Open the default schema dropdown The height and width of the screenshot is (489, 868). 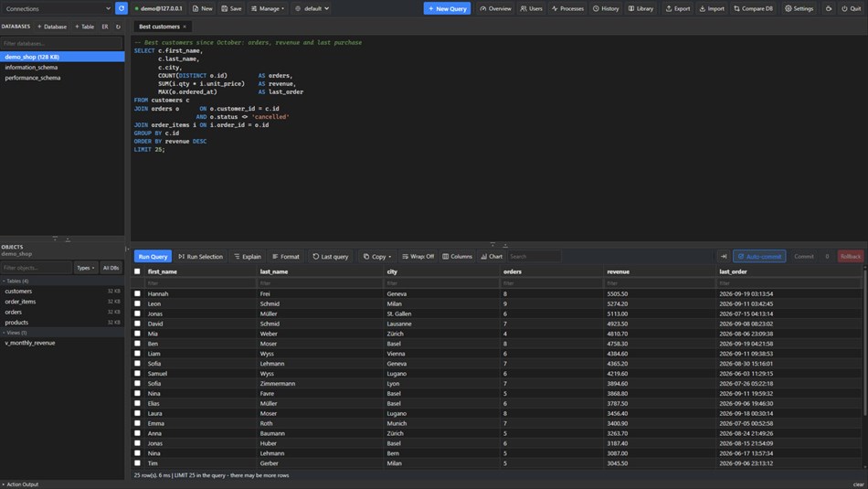click(x=312, y=8)
